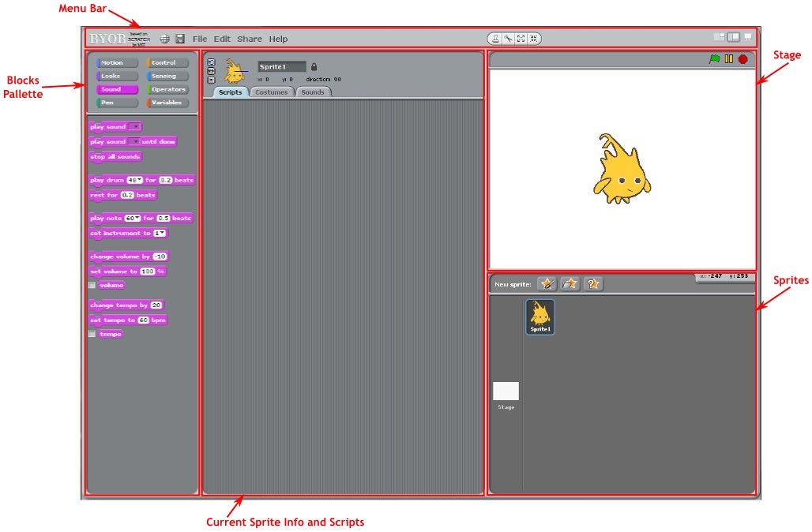Select the stamp duplicate tool
This screenshot has height=532, width=812.
[495, 38]
